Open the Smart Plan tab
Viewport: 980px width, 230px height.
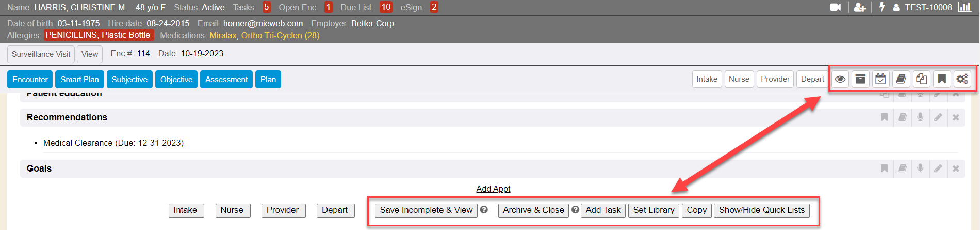click(x=79, y=80)
